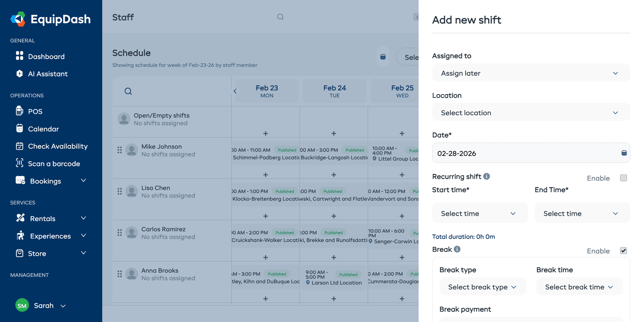Open the Assigned to dropdown showing Assign later

click(531, 73)
